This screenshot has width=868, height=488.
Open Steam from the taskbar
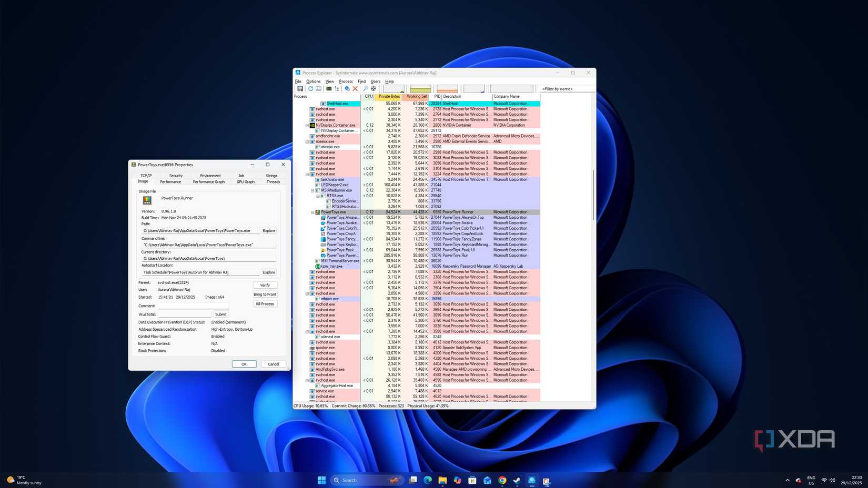(x=517, y=480)
